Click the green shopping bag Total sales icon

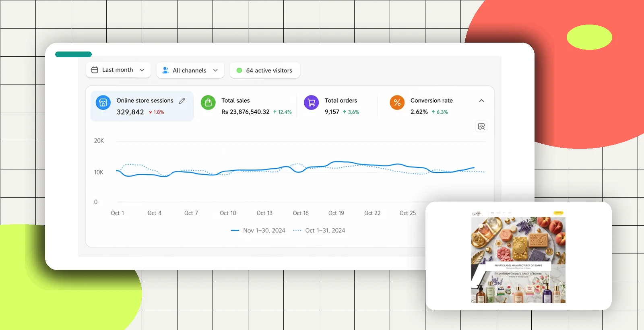208,103
